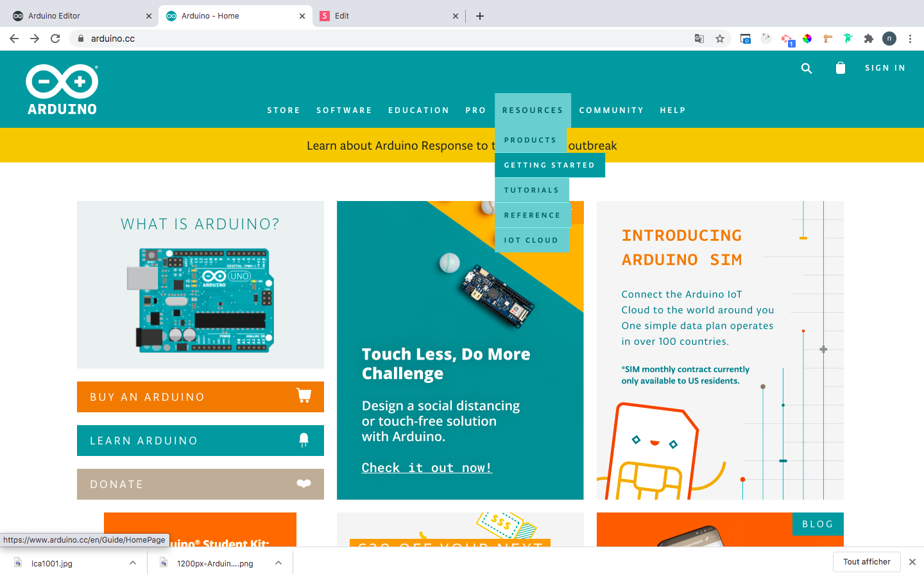Click Tout afficher downloads button
The image size is (924, 578).
click(x=867, y=562)
